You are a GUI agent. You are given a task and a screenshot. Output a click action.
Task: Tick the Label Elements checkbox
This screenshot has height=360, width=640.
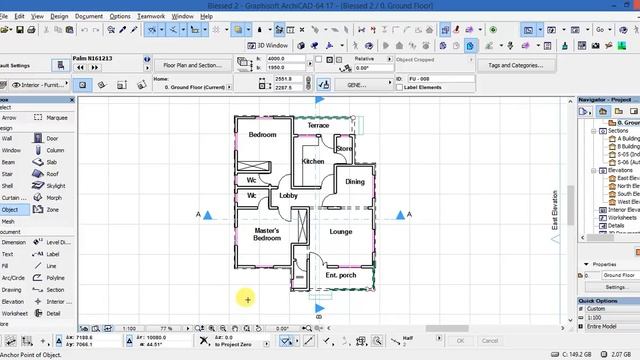(400, 87)
